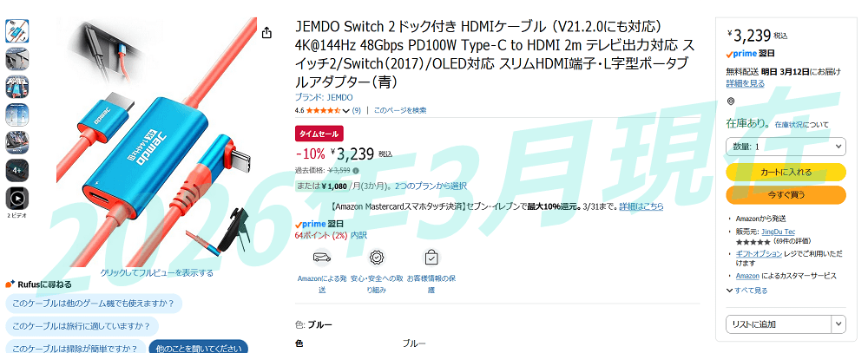Expand the star rating chevron popup
Viewport: 868px width, 353px height.
click(346, 111)
